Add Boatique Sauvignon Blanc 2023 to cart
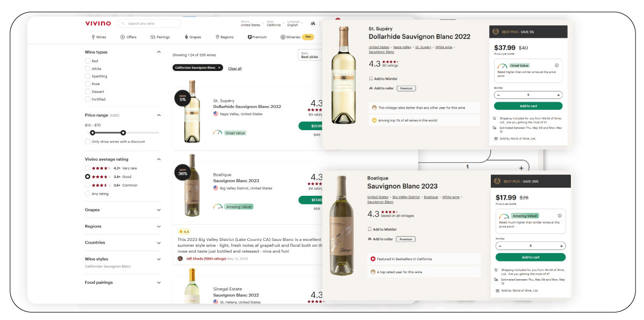The height and width of the screenshot is (320, 644). [530, 257]
